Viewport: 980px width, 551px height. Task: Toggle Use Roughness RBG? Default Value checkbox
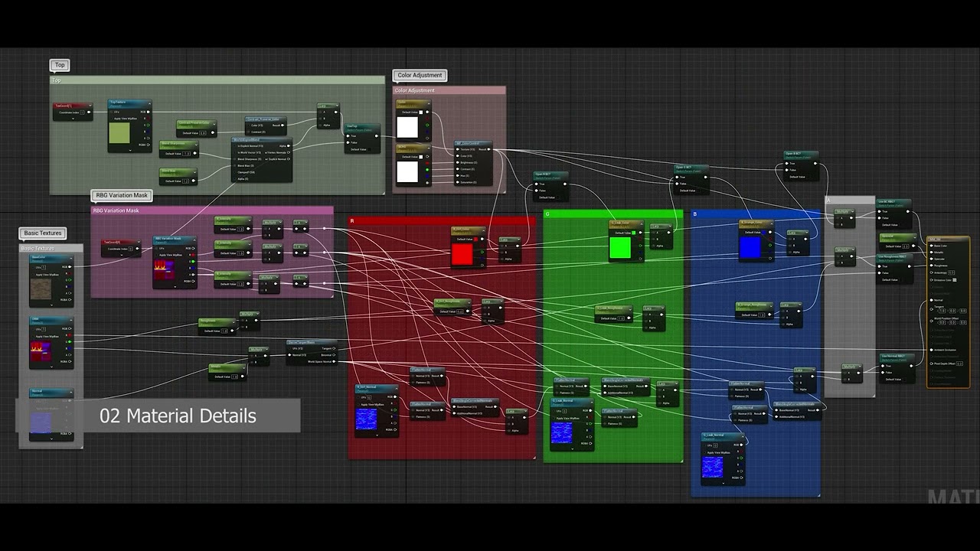point(901,280)
